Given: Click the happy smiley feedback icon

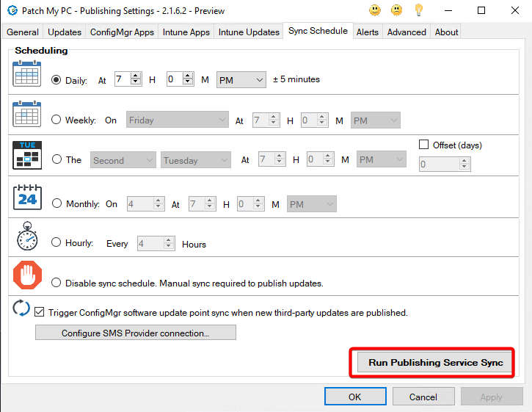Looking at the screenshot, I should [375, 10].
